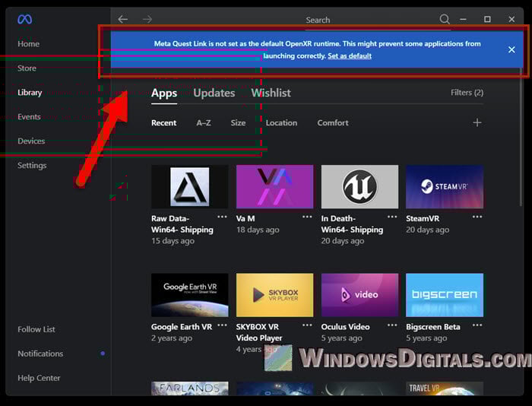Open more options for Va M
The width and height of the screenshot is (532, 406).
coord(307,217)
